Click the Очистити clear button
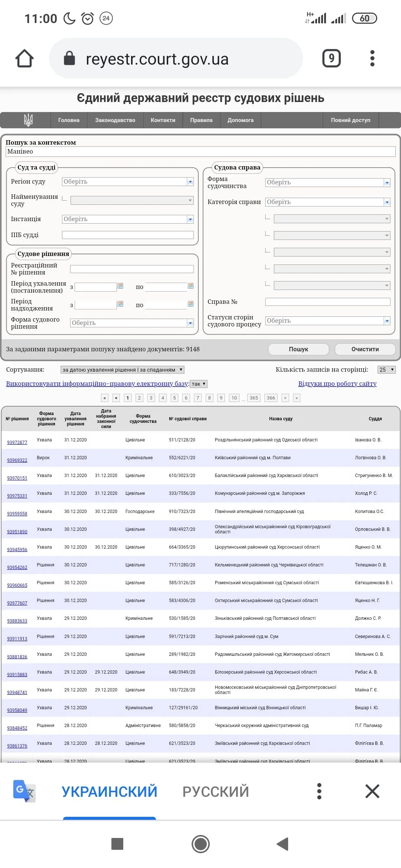Viewport: 401px width, 868px height. pyautogui.click(x=365, y=349)
